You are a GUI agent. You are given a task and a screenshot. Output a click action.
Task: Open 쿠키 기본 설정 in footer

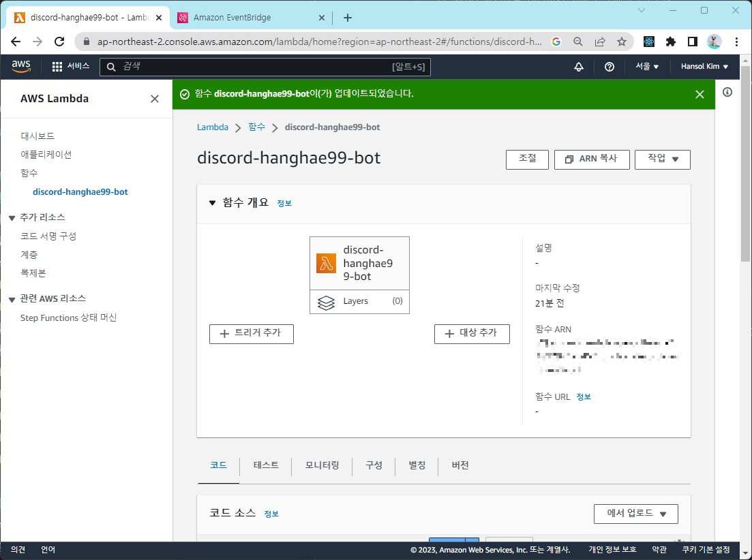(x=706, y=550)
